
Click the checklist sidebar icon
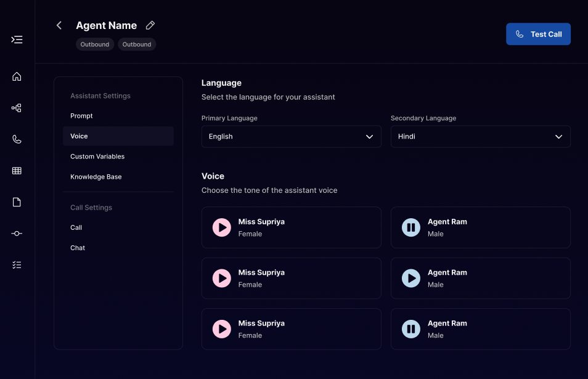[x=17, y=264]
